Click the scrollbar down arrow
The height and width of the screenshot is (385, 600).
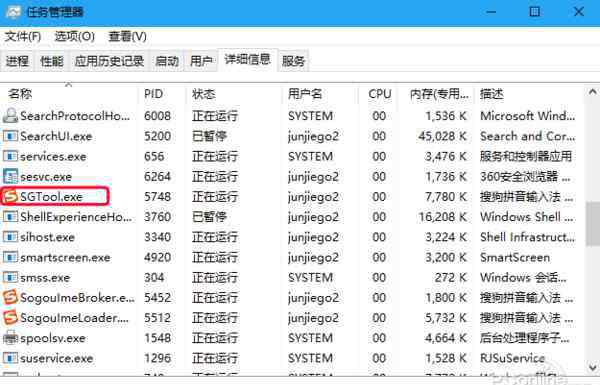coord(592,367)
